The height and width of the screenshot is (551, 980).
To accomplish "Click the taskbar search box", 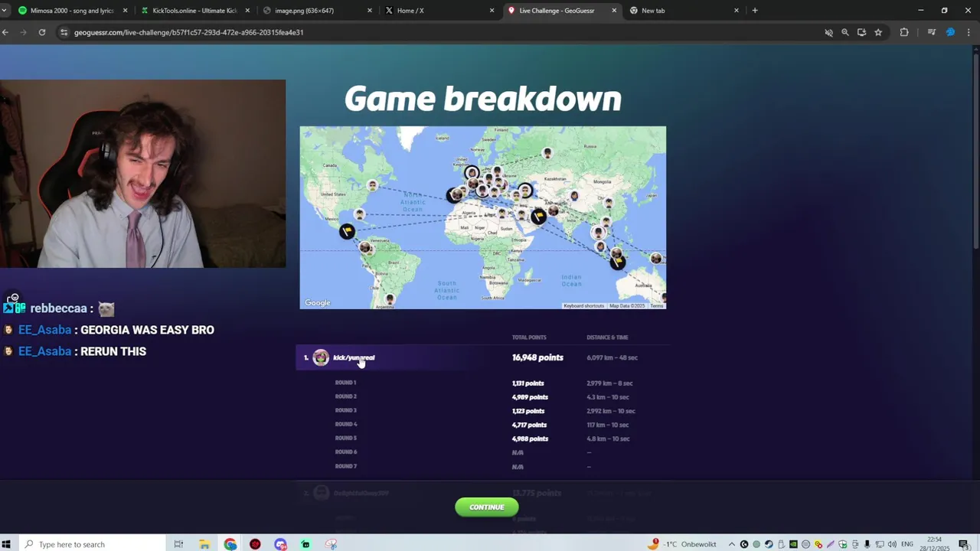I will (x=92, y=544).
